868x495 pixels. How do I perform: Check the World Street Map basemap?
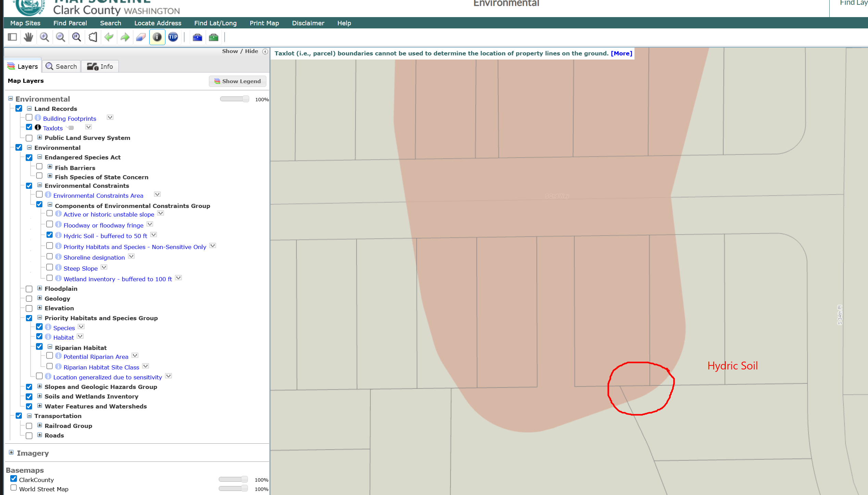coord(14,488)
